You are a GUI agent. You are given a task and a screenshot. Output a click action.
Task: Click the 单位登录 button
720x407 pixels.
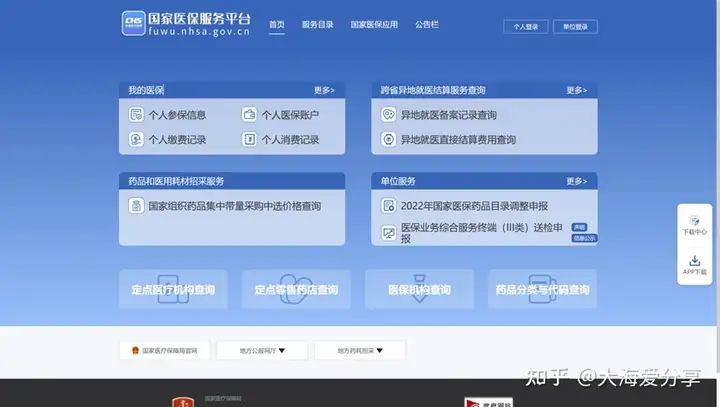(575, 27)
